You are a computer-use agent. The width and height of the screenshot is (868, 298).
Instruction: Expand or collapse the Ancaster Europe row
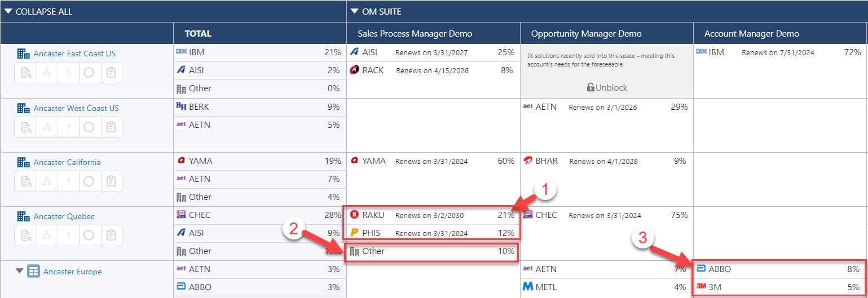click(x=20, y=272)
